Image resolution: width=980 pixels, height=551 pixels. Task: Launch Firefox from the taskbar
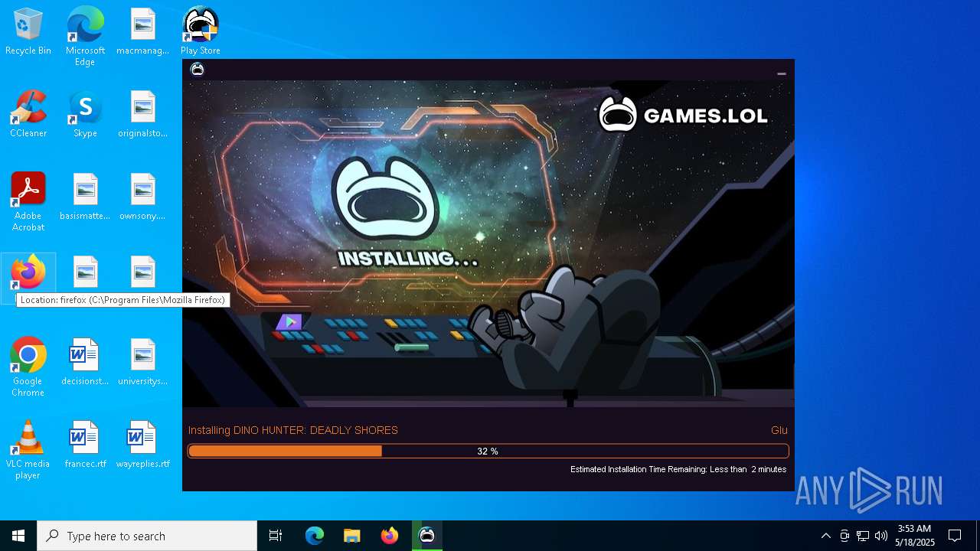coord(390,536)
